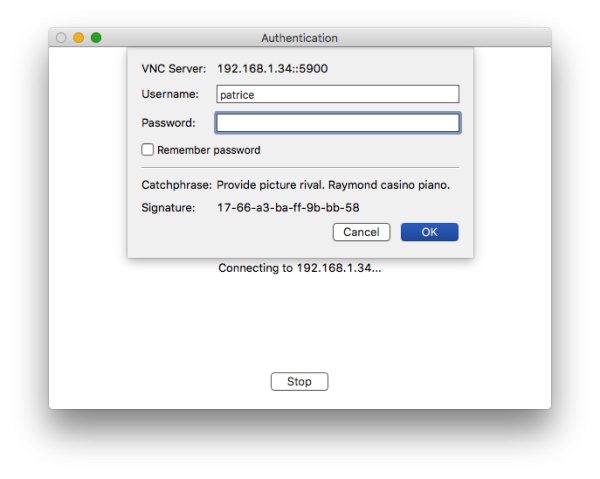Stop the connection attempt
Screen dimensions: 600x479
(x=299, y=381)
